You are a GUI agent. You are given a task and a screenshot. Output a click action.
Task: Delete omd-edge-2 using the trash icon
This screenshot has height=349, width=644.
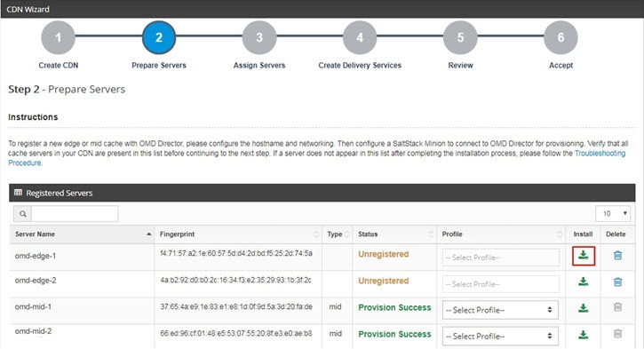(x=617, y=282)
